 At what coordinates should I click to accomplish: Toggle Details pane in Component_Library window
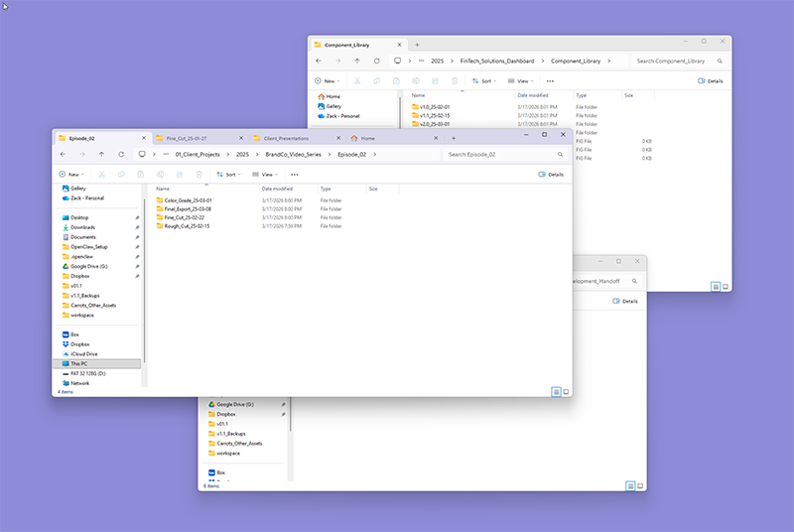[x=710, y=80]
